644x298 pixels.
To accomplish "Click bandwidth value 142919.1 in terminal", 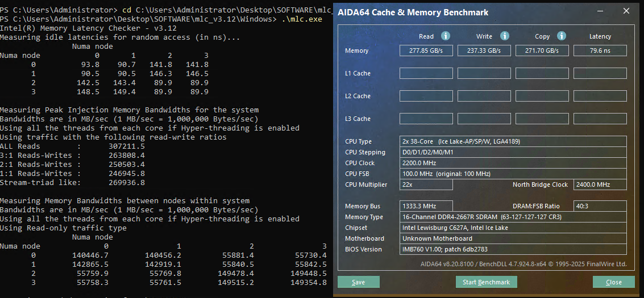I will [163, 265].
